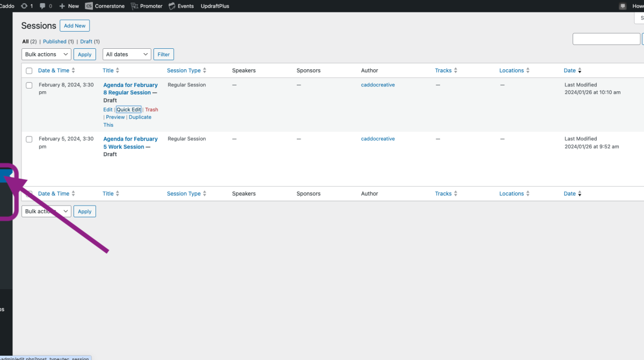Open the top Bulk actions dropdown
Screen dimensions: 644x360
pyautogui.click(x=46, y=54)
